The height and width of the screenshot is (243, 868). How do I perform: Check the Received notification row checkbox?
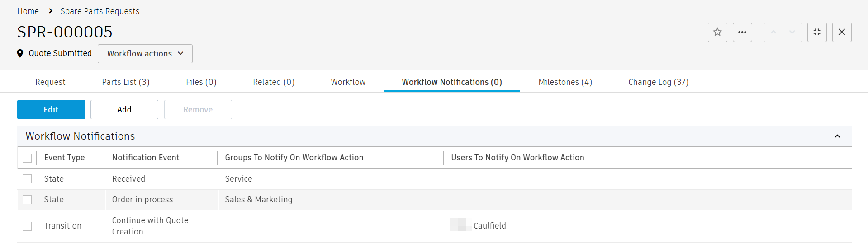coord(27,179)
